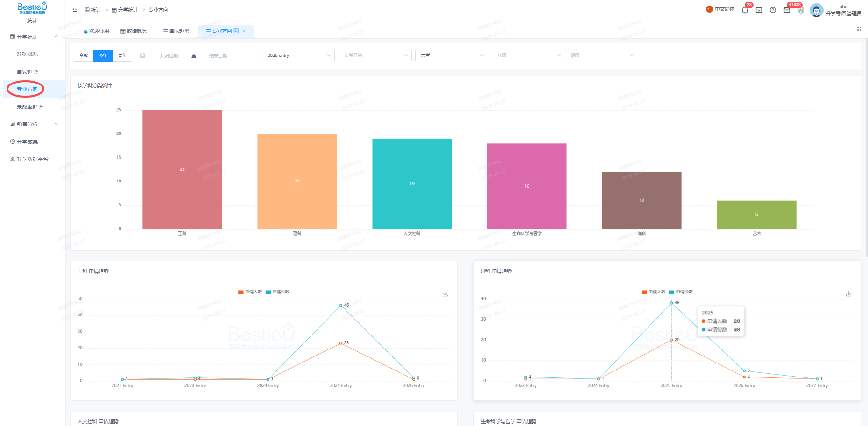Toggle 申请人数 legend in 工科 chart
Viewport: 868px width, 426px height.
tap(250, 292)
